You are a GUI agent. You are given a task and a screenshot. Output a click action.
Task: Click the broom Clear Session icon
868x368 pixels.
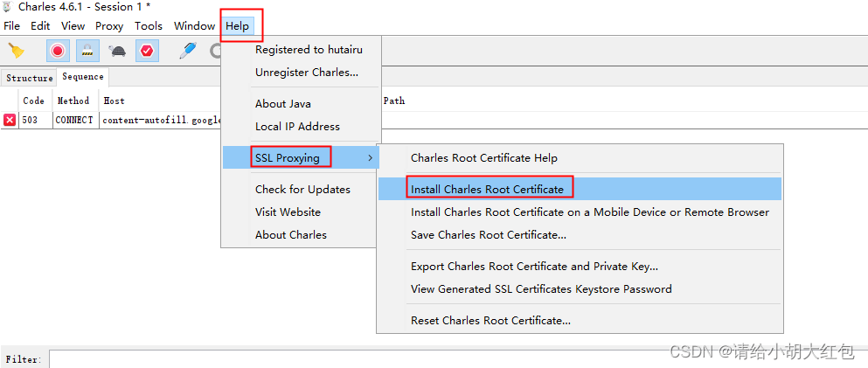17,51
